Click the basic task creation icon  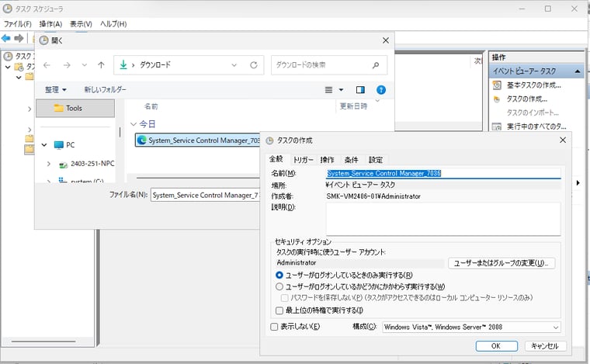coord(497,85)
